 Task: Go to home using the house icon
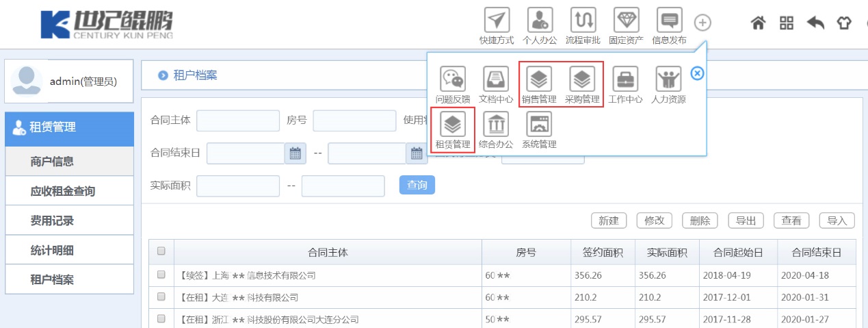pyautogui.click(x=758, y=23)
